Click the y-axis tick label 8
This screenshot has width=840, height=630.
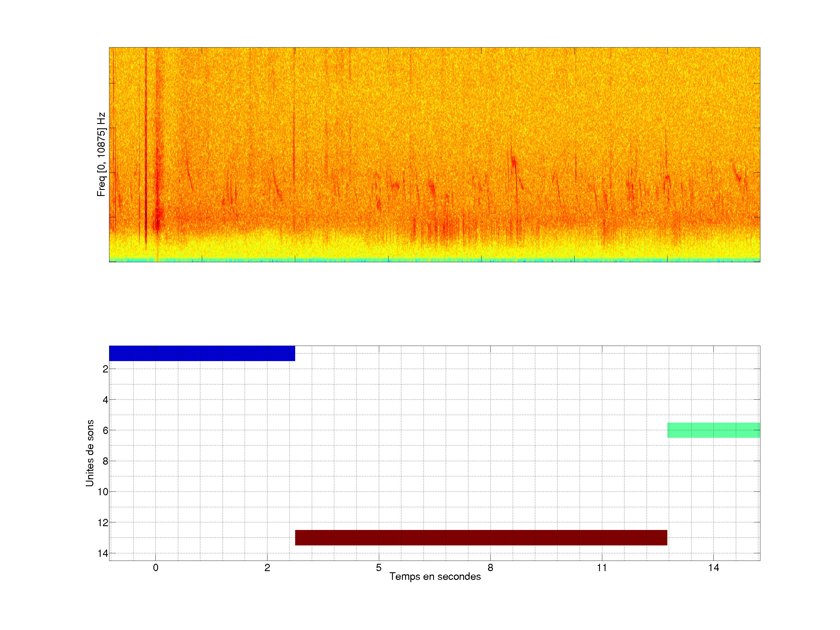click(x=105, y=461)
